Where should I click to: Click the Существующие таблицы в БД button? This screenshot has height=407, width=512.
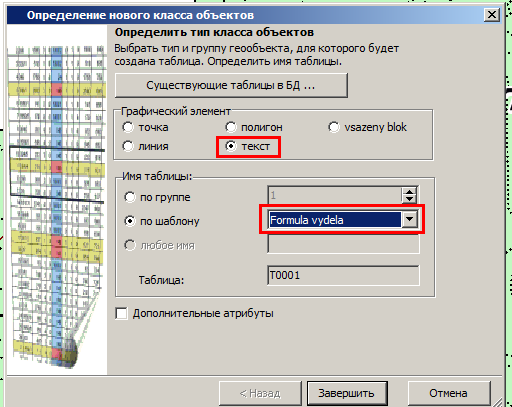(231, 85)
